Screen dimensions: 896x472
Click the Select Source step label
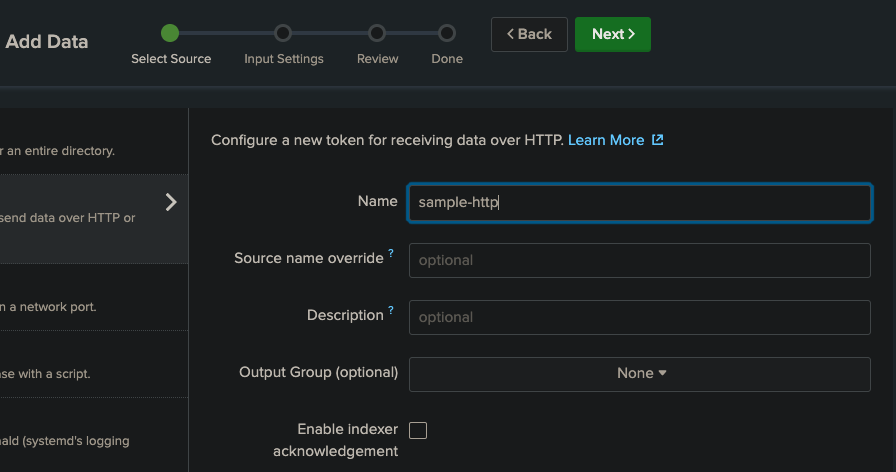coord(171,59)
